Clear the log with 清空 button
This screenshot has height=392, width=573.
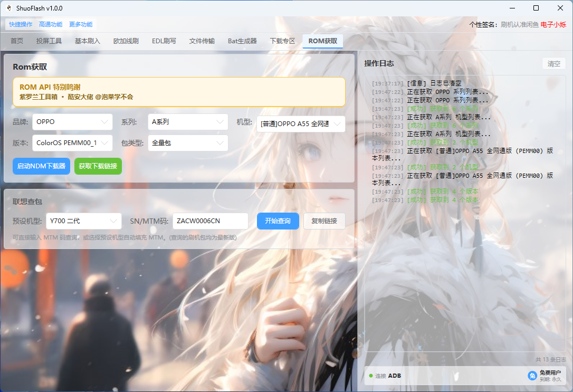pyautogui.click(x=553, y=63)
